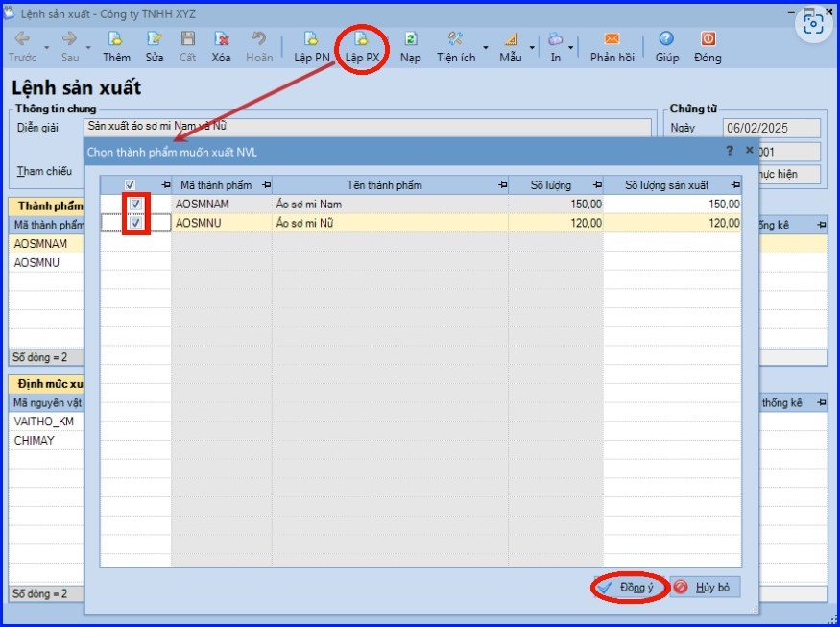
Task: Open the Giúp help icon
Action: pyautogui.click(x=666, y=39)
